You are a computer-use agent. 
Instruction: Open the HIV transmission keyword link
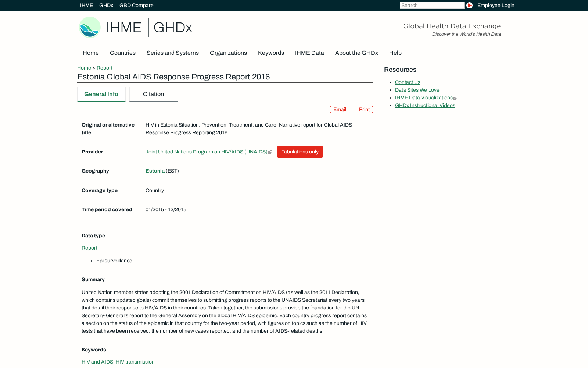pyautogui.click(x=135, y=362)
